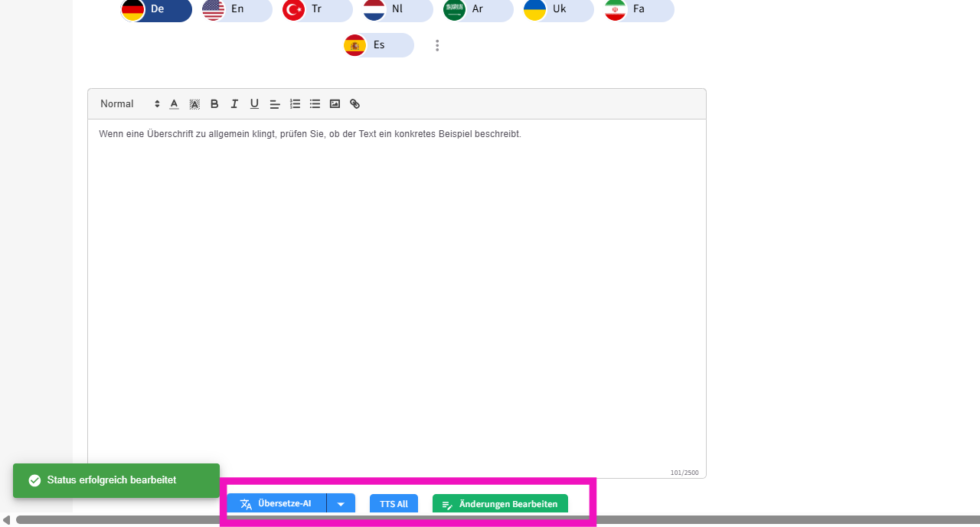Select the Spanish (Es) language chip
Image resolution: width=980 pixels, height=527 pixels.
click(x=378, y=45)
